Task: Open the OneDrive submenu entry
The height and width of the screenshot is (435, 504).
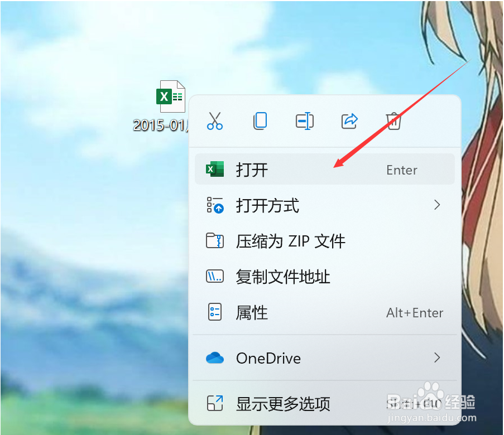Action: [325, 358]
